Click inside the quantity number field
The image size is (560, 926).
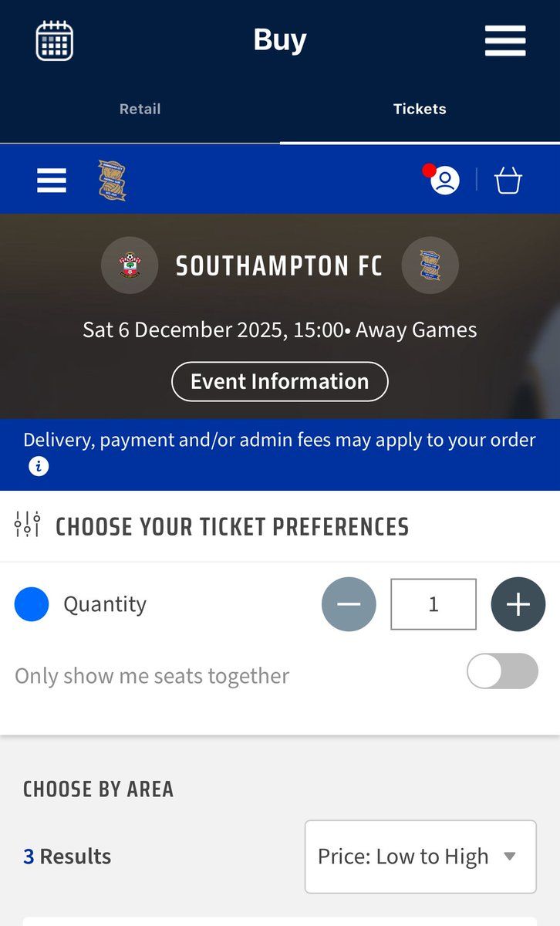433,604
